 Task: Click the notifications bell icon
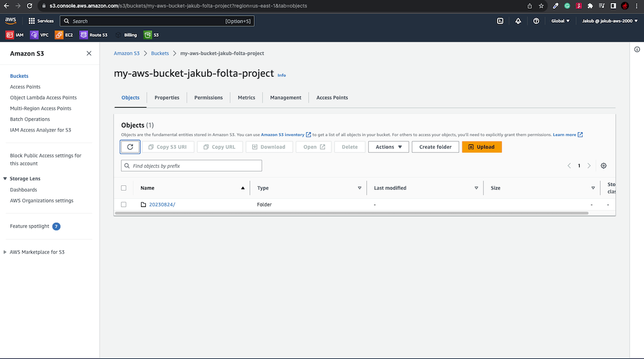[518, 21]
